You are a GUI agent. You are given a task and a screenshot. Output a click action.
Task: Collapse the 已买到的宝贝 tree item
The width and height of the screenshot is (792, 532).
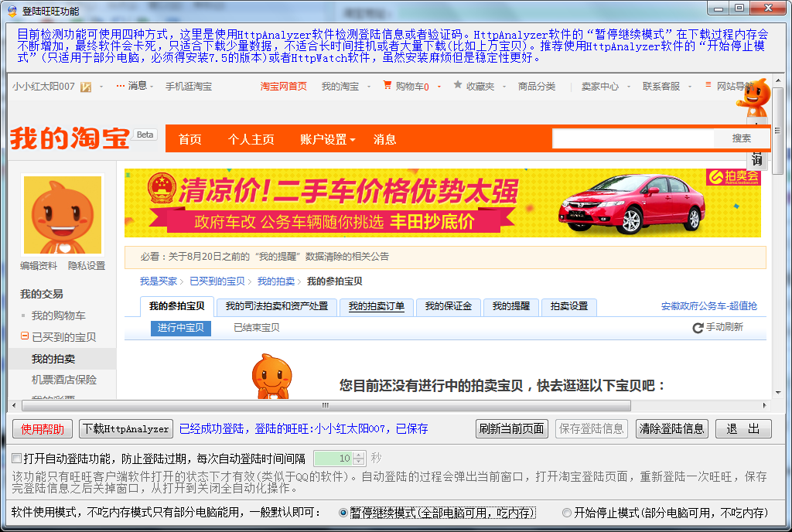pos(25,337)
